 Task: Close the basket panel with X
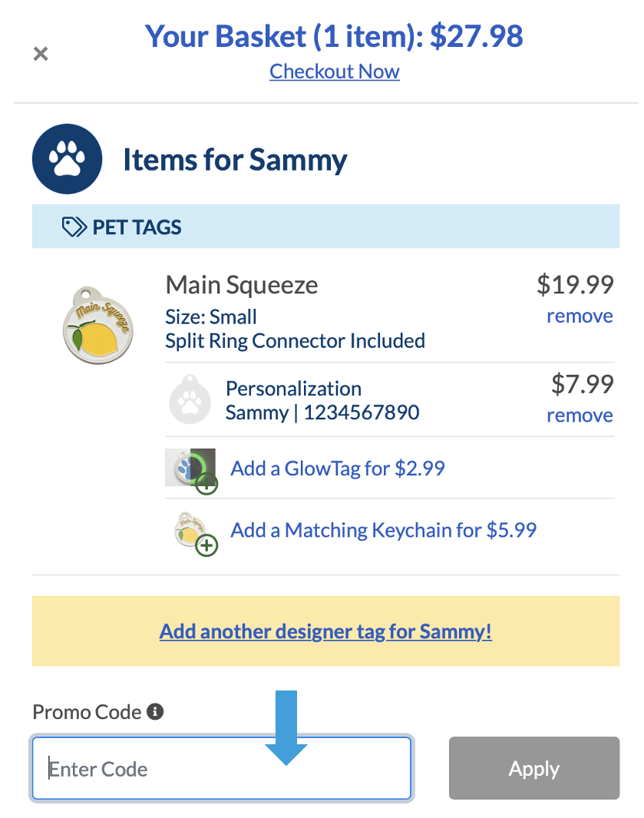(x=41, y=54)
